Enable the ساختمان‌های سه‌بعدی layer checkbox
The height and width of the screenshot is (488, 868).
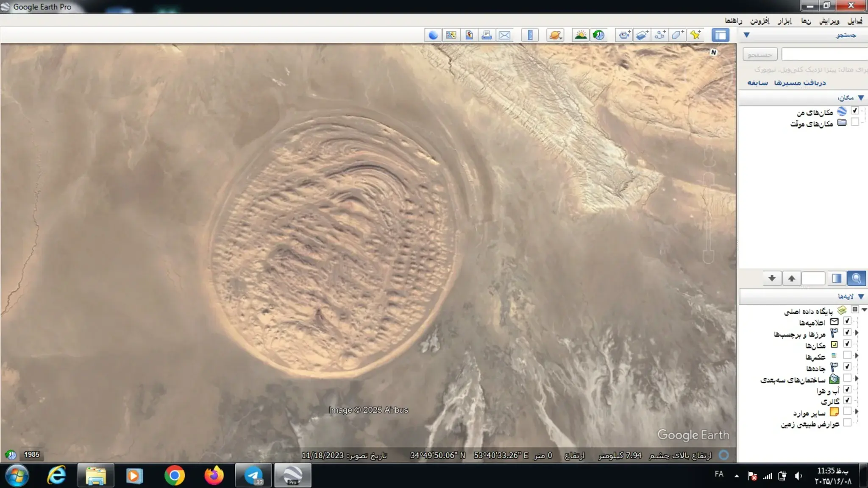tap(847, 378)
